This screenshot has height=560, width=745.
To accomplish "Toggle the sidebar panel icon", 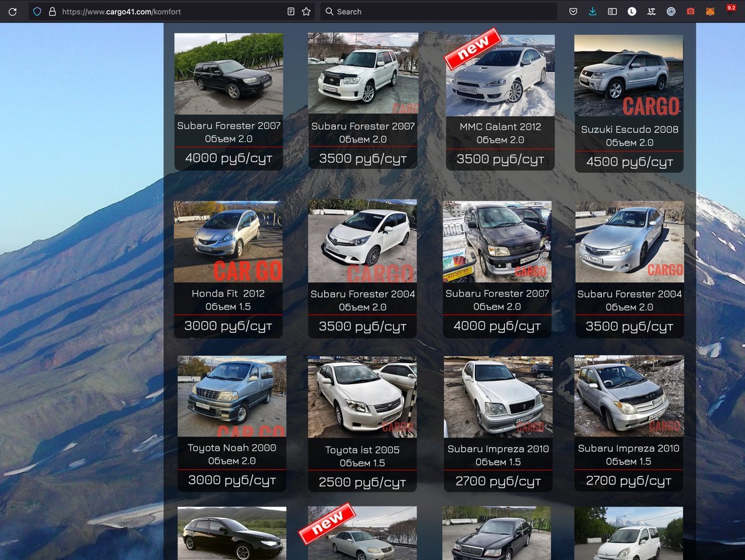I will coord(612,12).
